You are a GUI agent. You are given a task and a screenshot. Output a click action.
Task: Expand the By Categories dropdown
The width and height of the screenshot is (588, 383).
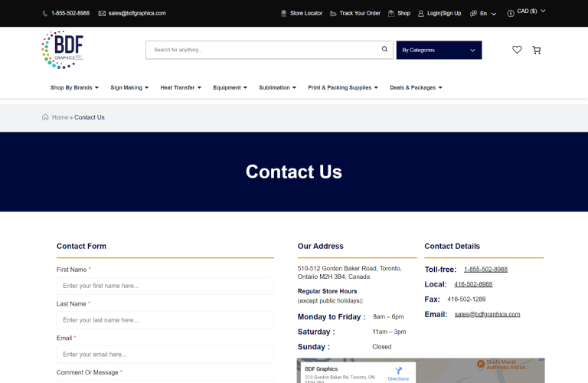[x=439, y=51]
